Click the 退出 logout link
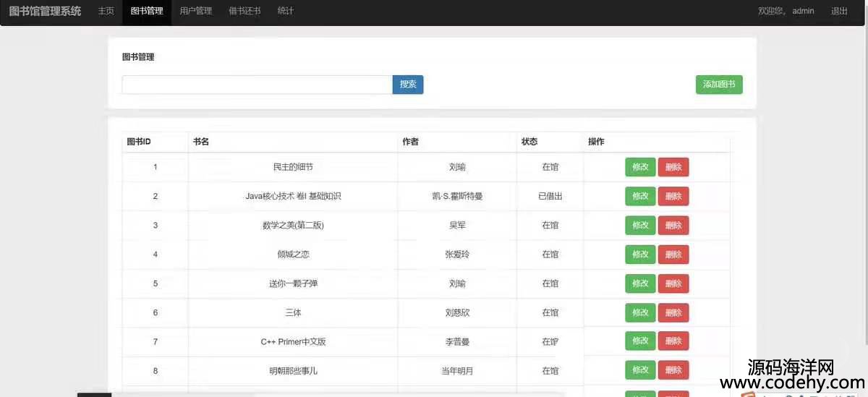Image resolution: width=868 pixels, height=397 pixels. tap(839, 12)
